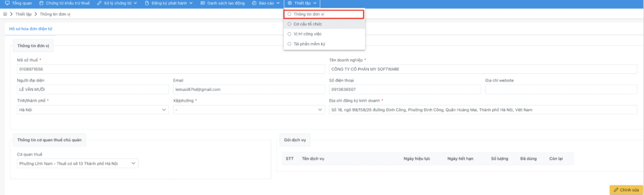Viewport: 644px width, 195px height.
Task: Go to Thiết lập breadcrumb link
Action: point(23,14)
